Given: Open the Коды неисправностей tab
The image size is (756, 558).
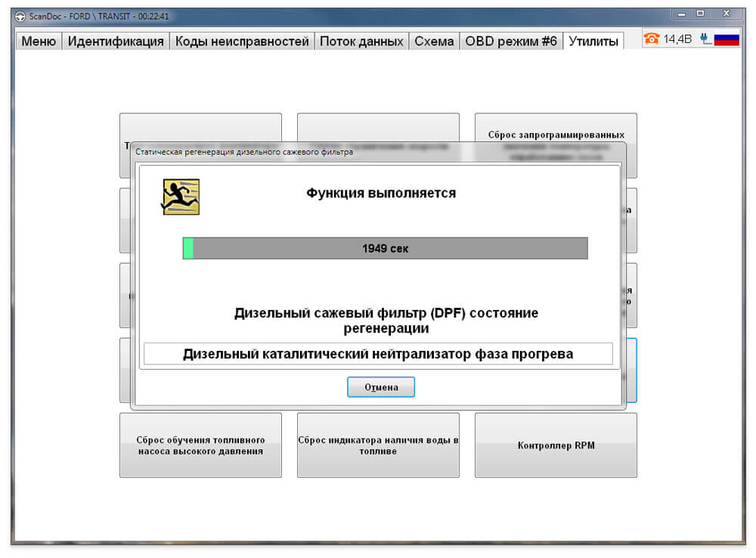Looking at the screenshot, I should click(242, 42).
